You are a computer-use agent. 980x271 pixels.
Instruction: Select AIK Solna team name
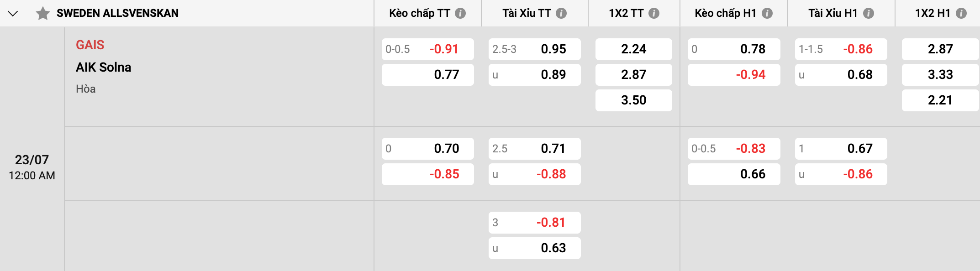(103, 67)
